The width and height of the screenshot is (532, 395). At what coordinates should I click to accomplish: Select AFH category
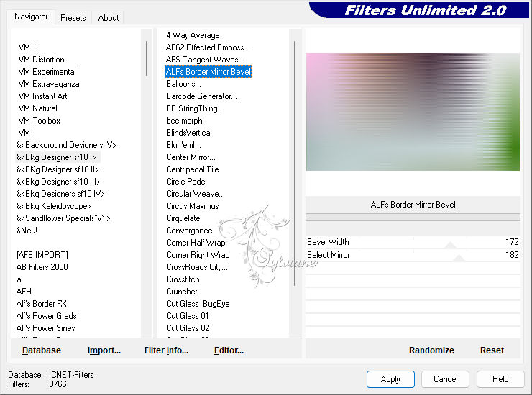pyautogui.click(x=24, y=292)
